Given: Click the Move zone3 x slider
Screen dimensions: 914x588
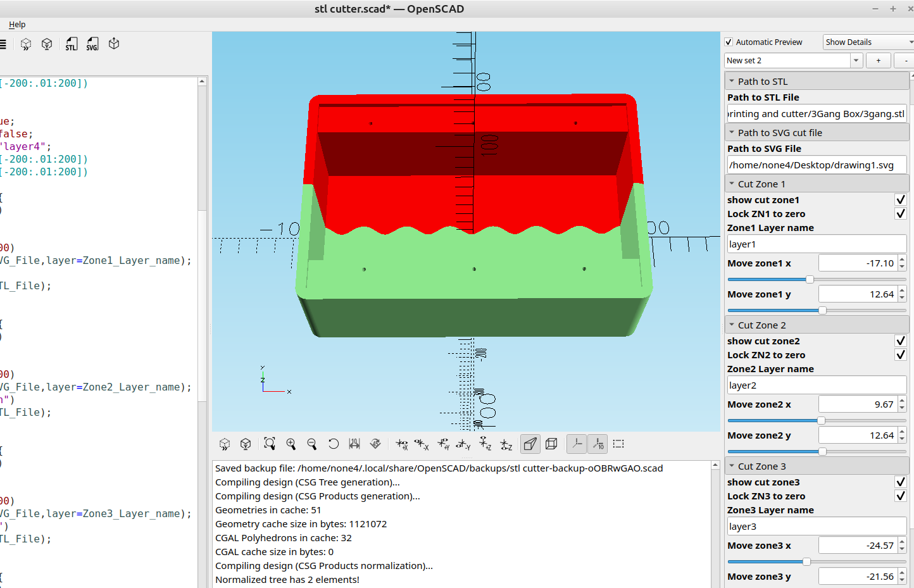Looking at the screenshot, I should click(x=817, y=561).
